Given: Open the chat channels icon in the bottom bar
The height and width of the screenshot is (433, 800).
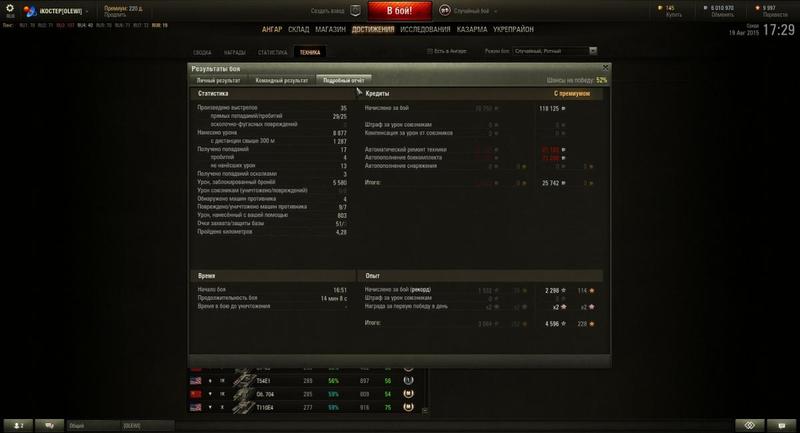Looking at the screenshot, I should [x=49, y=425].
